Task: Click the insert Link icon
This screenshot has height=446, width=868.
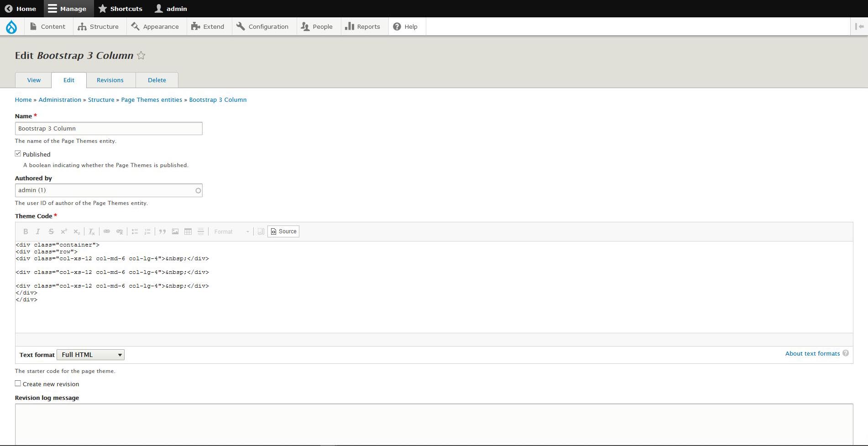Action: 107,232
